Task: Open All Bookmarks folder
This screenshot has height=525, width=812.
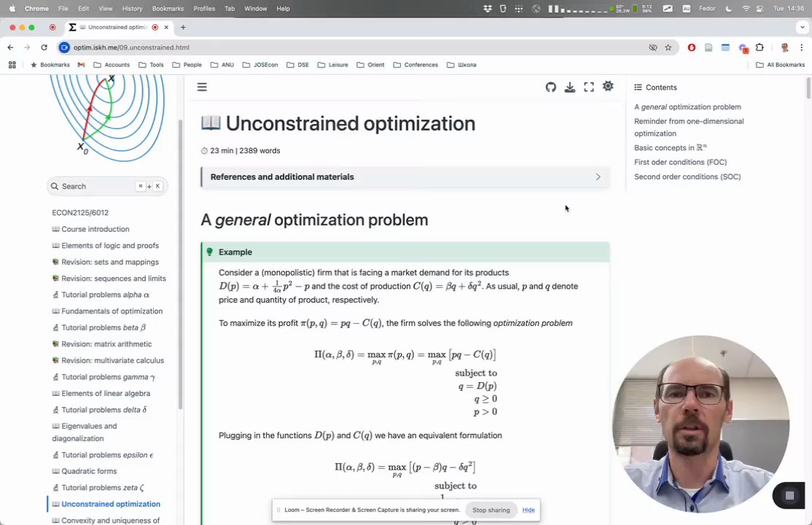Action: click(x=780, y=65)
